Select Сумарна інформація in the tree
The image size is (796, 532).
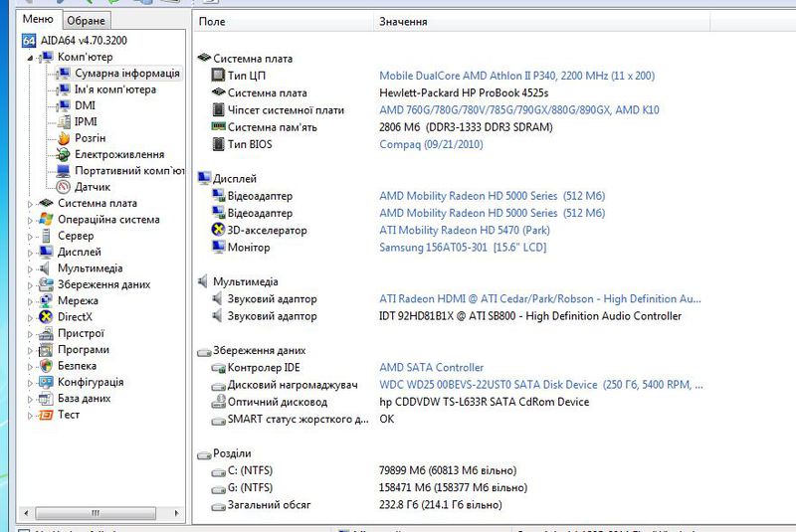[127, 74]
